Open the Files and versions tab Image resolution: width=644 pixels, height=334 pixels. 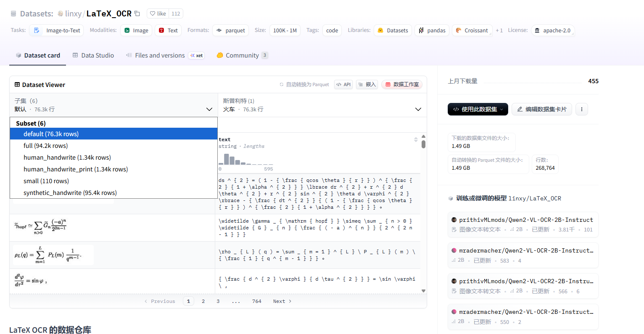[160, 55]
